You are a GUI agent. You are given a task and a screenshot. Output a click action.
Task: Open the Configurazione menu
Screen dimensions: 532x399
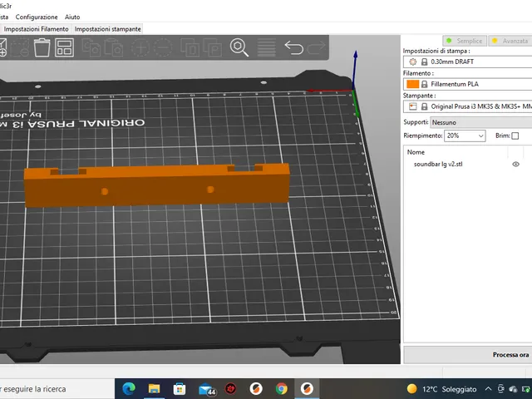coord(37,17)
